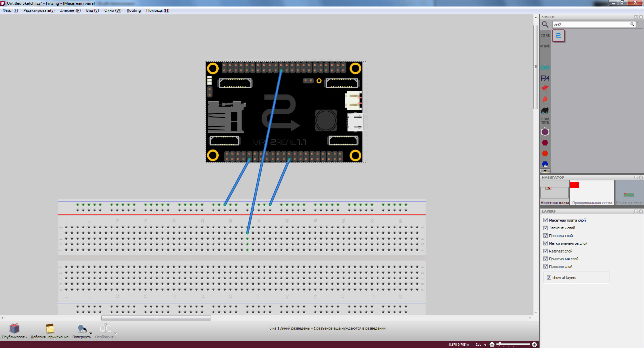Run search with the parts search-field magnifier
This screenshot has width=644, height=348.
tap(632, 24)
